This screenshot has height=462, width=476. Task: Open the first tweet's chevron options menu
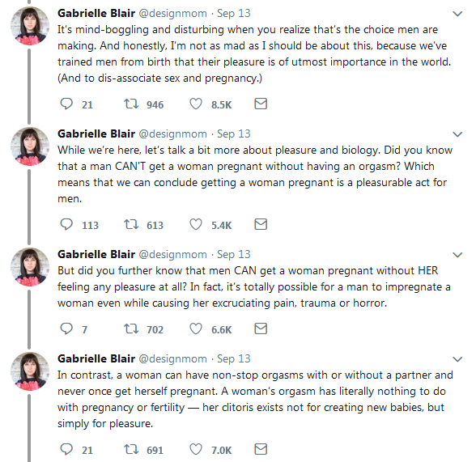(x=457, y=14)
